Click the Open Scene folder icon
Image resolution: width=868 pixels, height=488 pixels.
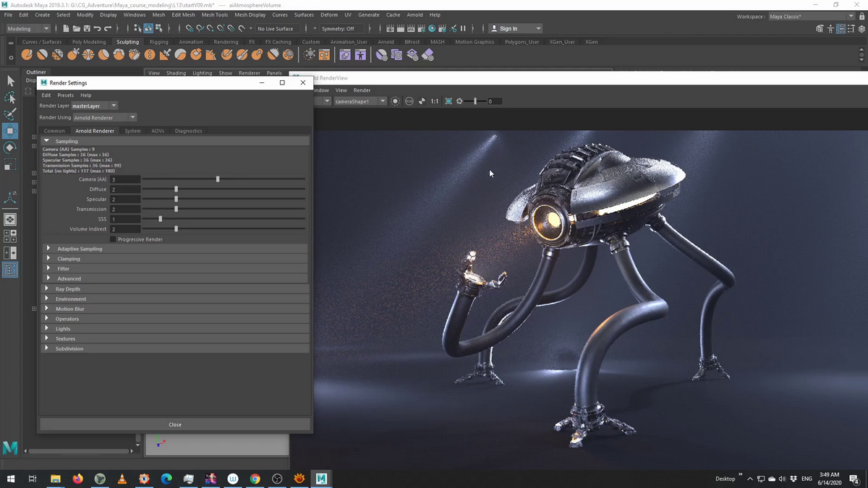tap(76, 29)
